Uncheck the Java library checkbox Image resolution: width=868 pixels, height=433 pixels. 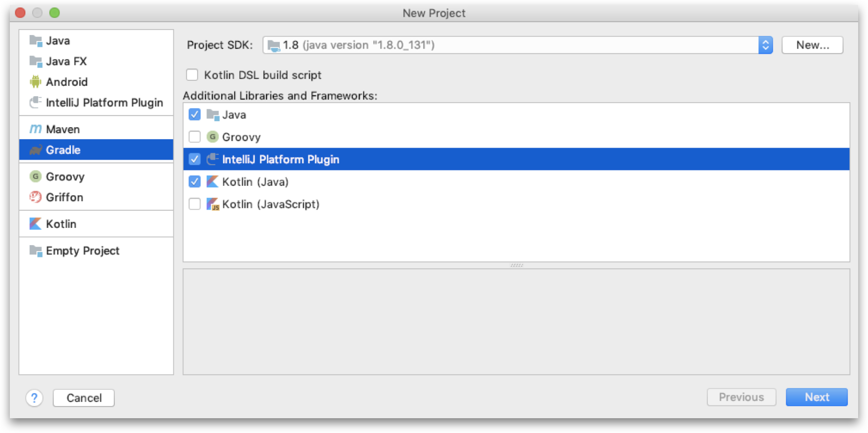195,114
